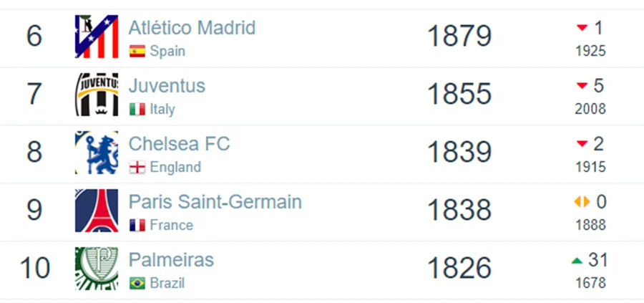The image size is (644, 303).
Task: Click the Brazil country label
Action: tap(167, 283)
